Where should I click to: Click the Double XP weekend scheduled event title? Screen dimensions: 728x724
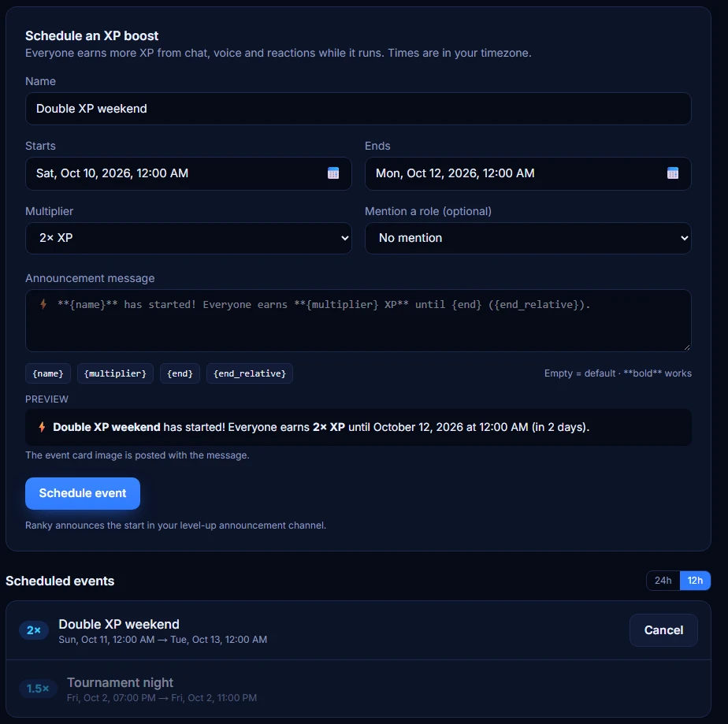(x=119, y=624)
